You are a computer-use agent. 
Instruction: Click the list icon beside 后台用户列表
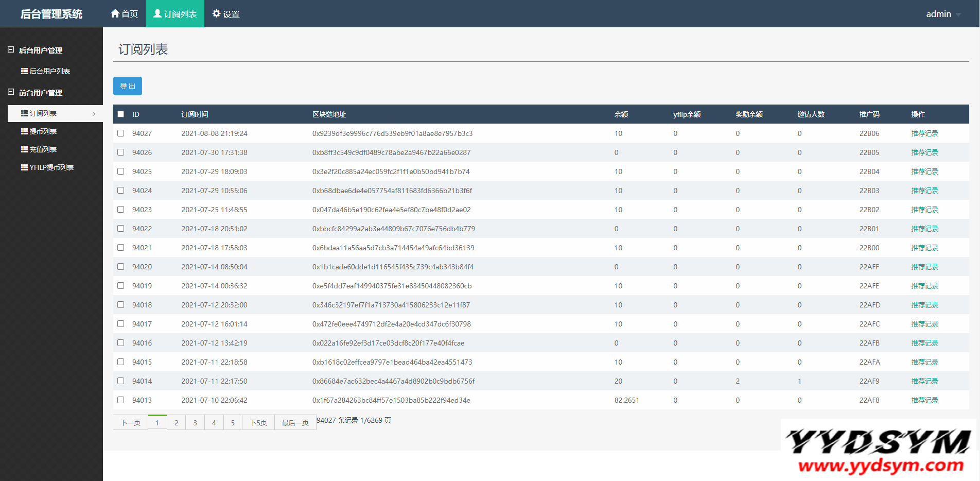click(x=24, y=71)
